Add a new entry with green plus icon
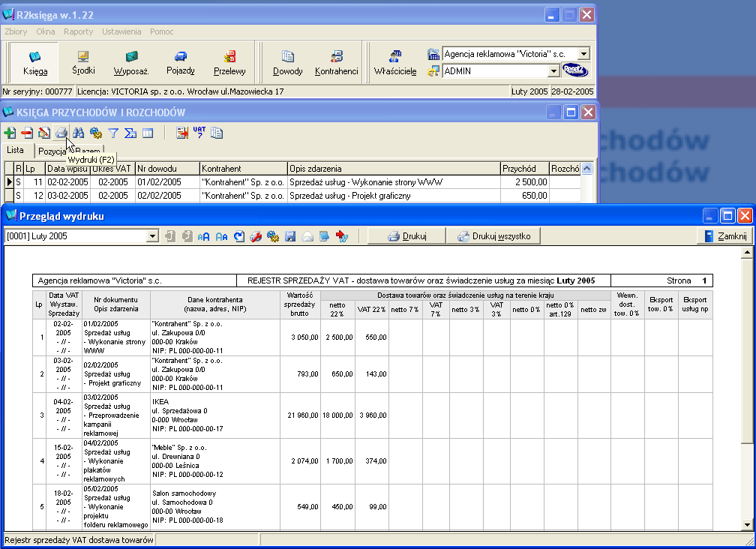 click(x=10, y=133)
